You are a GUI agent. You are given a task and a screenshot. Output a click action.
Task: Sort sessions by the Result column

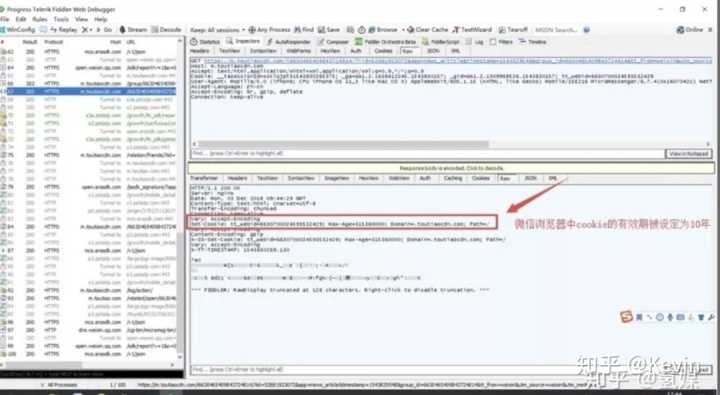click(x=30, y=42)
